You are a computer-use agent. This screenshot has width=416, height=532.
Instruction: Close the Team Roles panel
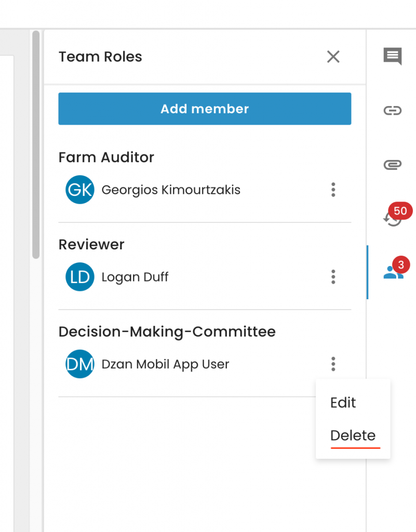pyautogui.click(x=333, y=57)
